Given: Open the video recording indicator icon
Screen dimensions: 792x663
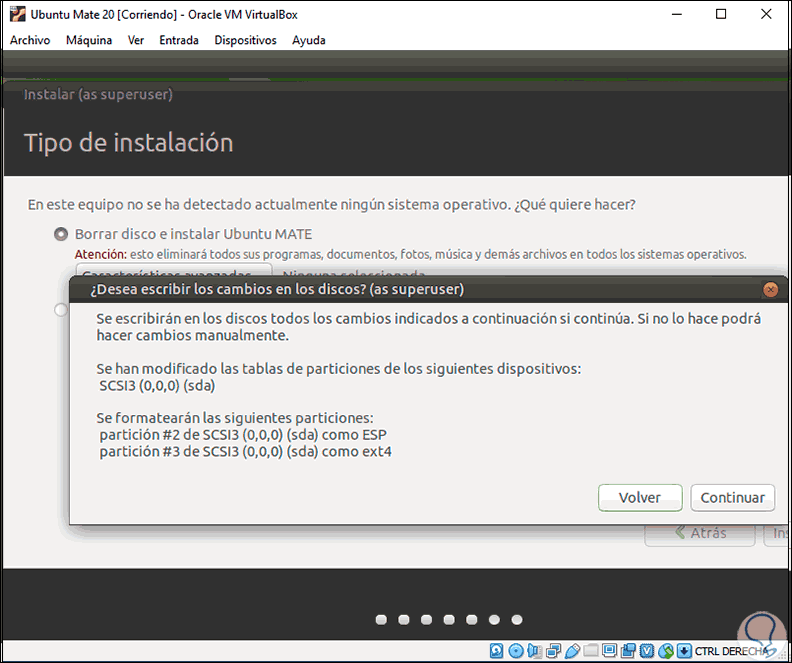Looking at the screenshot, I should coord(628,650).
